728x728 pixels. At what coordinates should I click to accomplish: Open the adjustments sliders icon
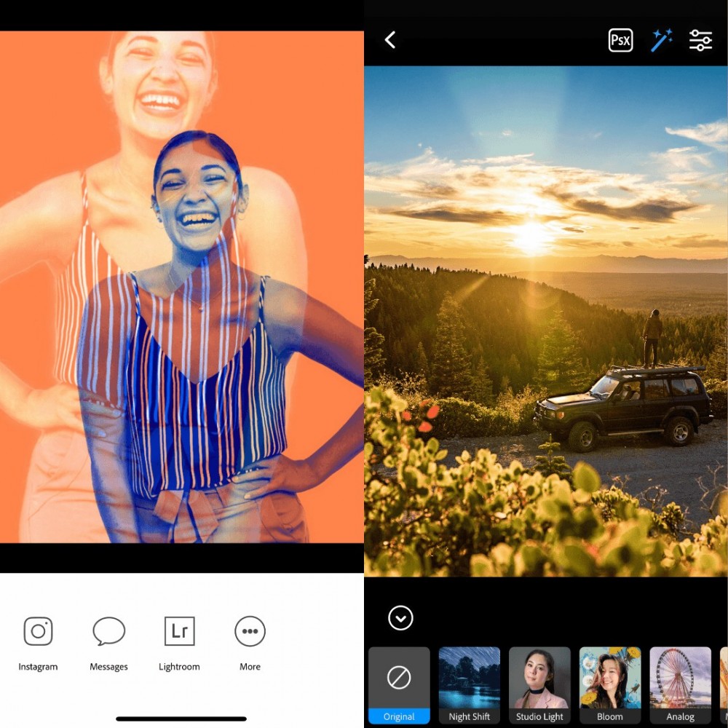(700, 41)
